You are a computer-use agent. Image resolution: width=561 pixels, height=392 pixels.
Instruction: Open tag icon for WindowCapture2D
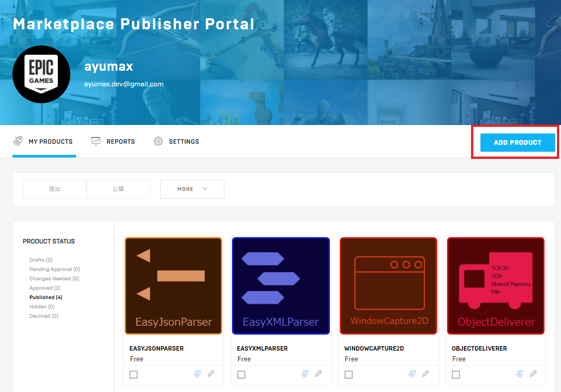pos(413,374)
